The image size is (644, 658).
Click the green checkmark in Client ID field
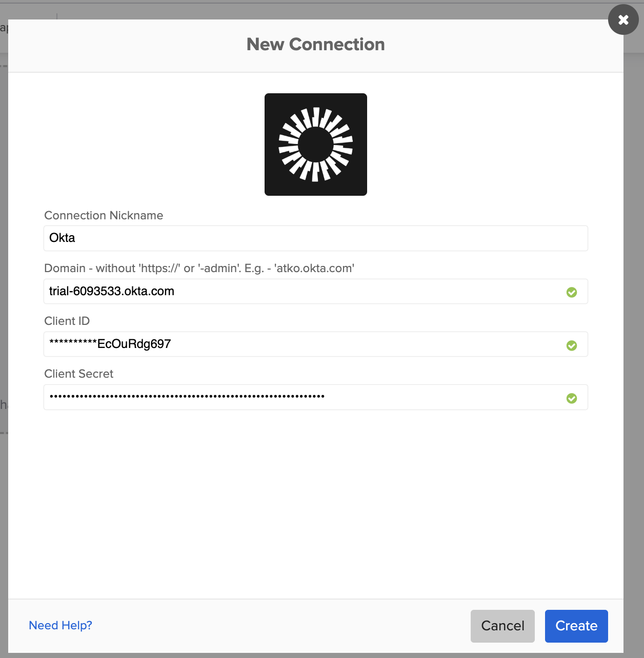(x=571, y=345)
